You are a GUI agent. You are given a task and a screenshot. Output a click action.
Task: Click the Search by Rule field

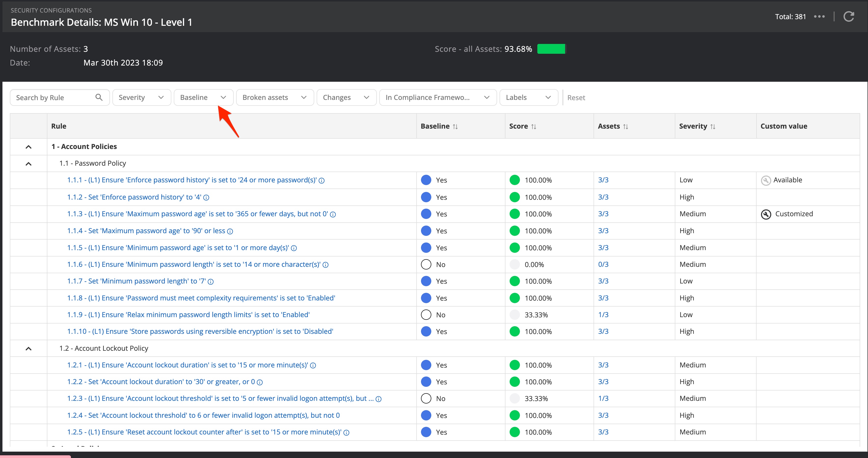pos(54,97)
